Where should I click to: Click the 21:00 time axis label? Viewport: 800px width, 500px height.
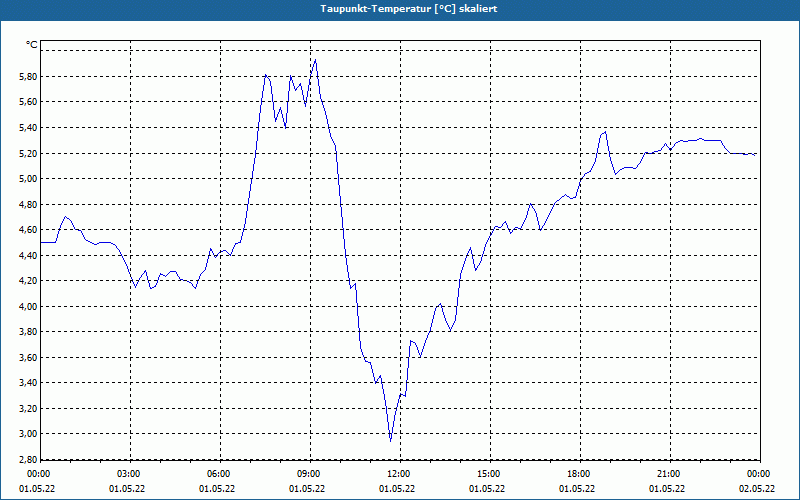(x=670, y=474)
